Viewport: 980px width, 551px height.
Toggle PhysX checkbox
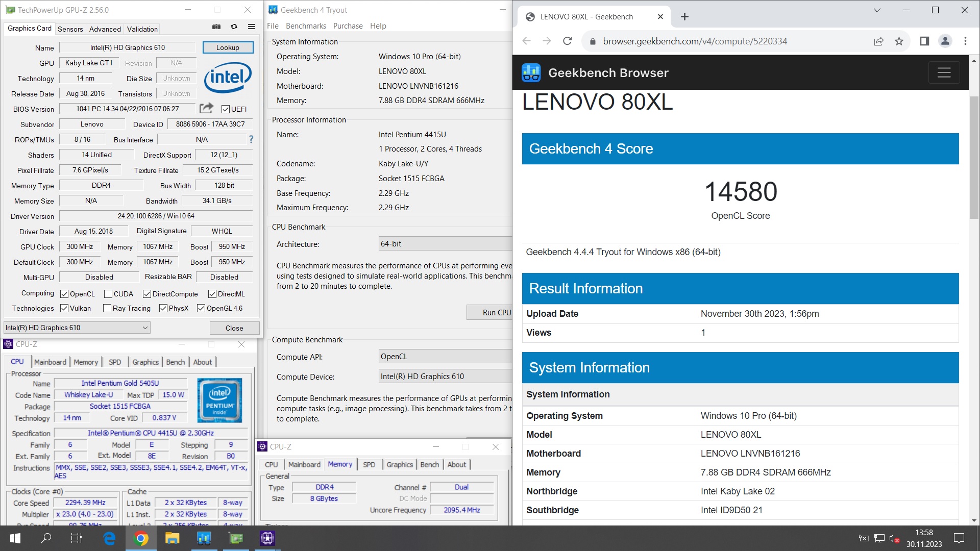pos(163,308)
